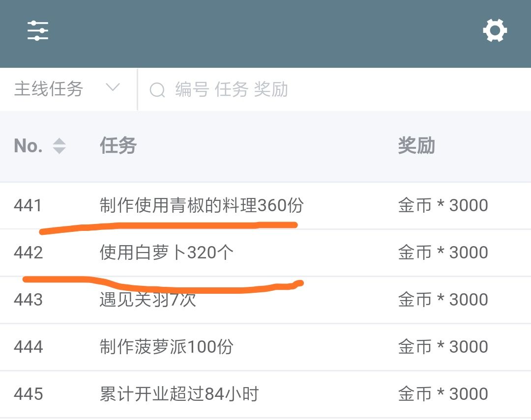The image size is (531, 420).
Task: Click the 金币 * 3000 reward for task 441
Action: coord(443,205)
